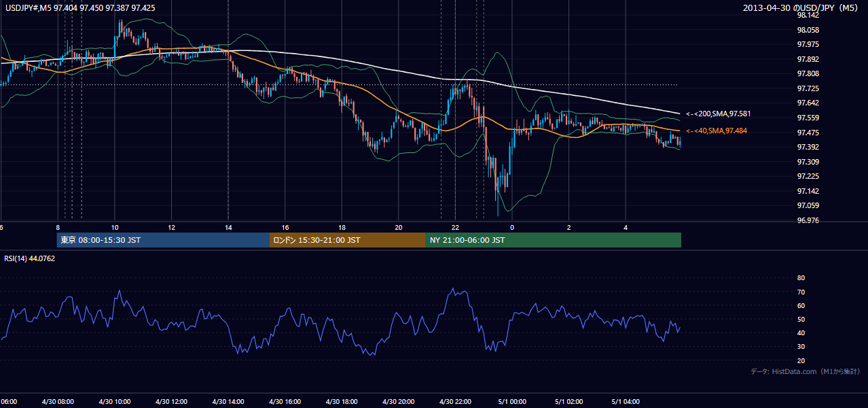The image size is (868, 408).
Task: Click price axis value 97.142
Action: click(808, 191)
